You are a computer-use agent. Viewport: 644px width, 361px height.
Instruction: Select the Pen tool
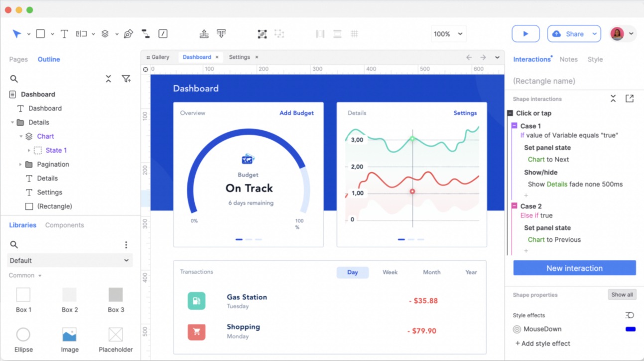[x=128, y=33]
